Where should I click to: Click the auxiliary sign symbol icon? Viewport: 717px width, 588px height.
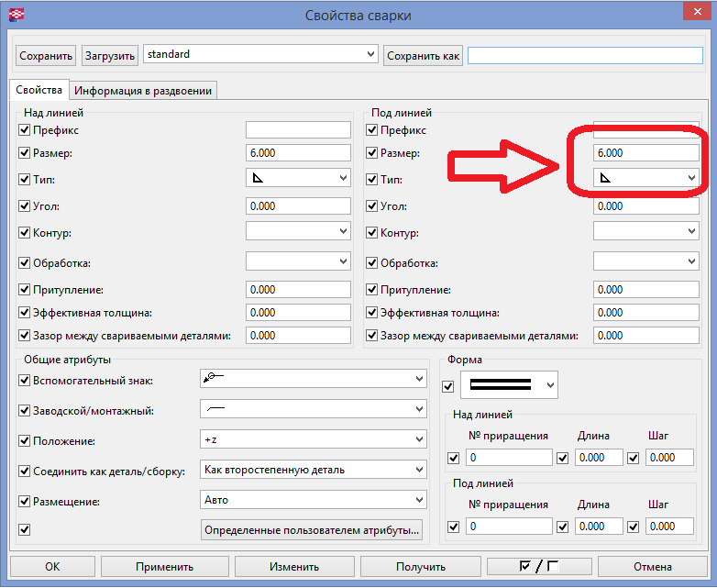(x=215, y=378)
